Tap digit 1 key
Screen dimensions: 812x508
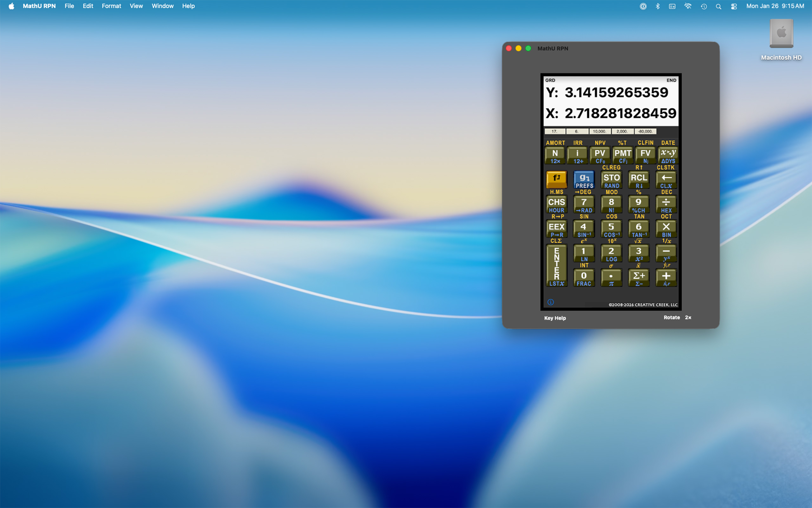pyautogui.click(x=584, y=253)
